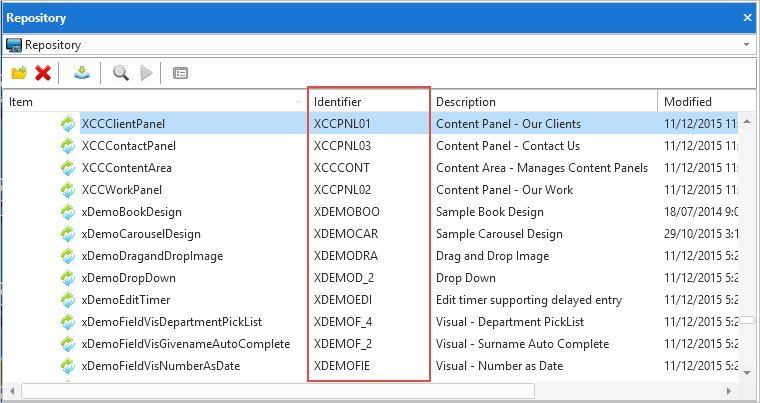Select the xDemoCarouselDesign item

(x=141, y=234)
